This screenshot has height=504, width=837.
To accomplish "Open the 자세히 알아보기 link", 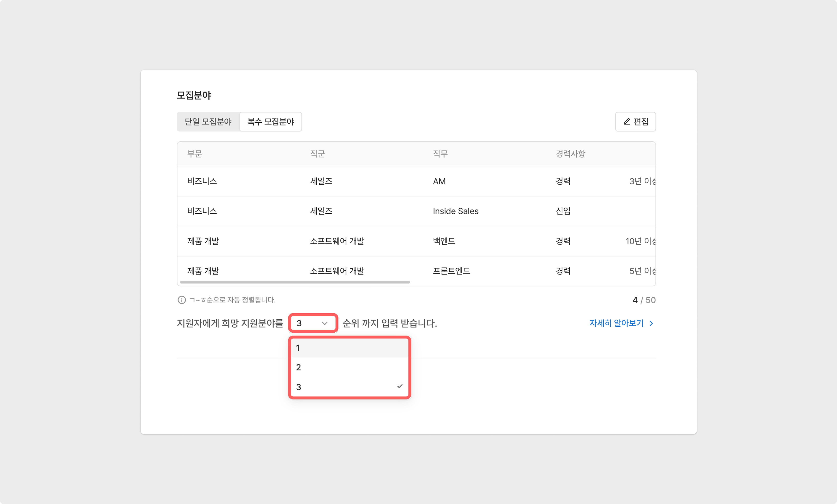I will pyautogui.click(x=616, y=323).
